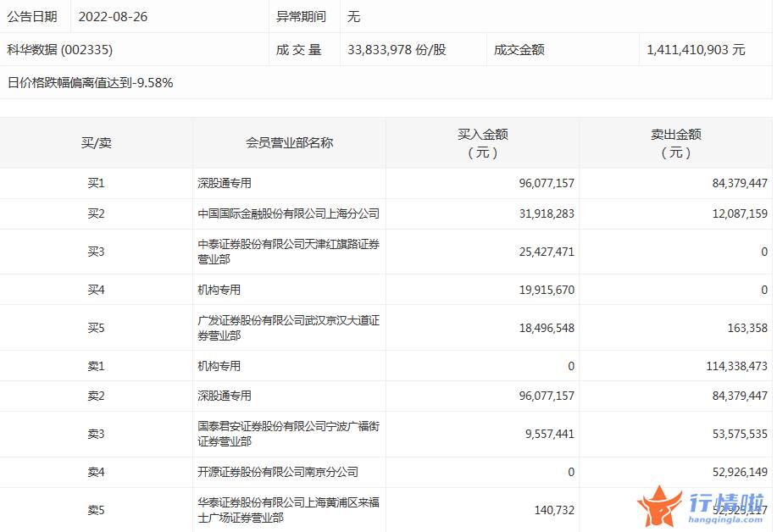This screenshot has height=532, width=777.
Task: Click 开源证券股份有限公司南京分公司
Action: coord(278,472)
